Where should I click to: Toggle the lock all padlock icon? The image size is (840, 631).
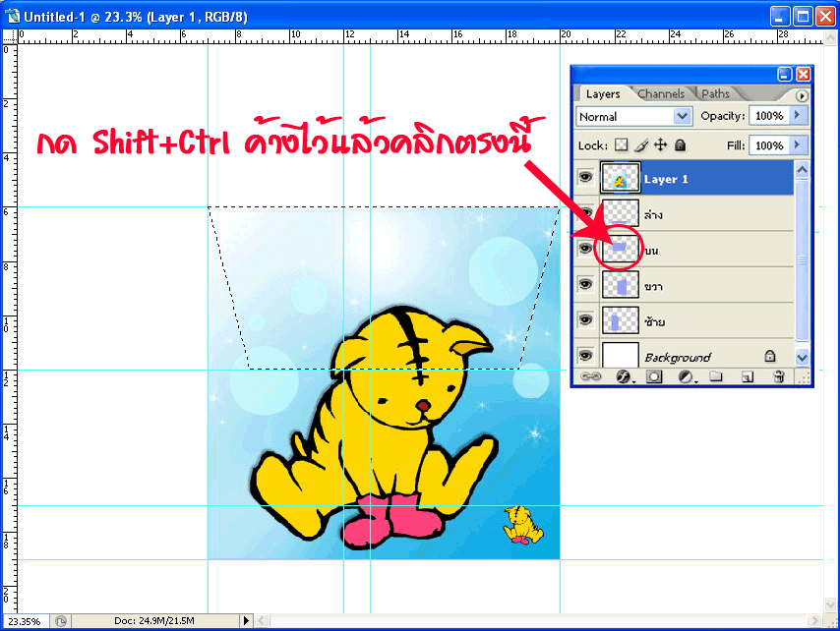click(x=680, y=145)
